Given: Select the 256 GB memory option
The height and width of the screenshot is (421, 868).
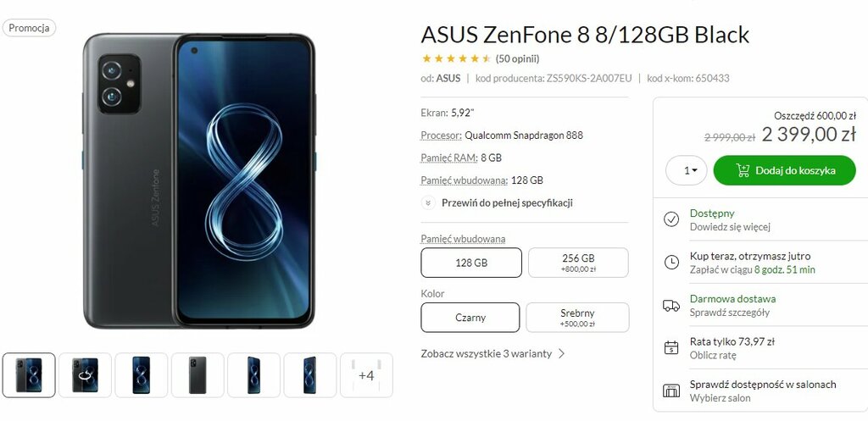Looking at the screenshot, I should pos(578,263).
